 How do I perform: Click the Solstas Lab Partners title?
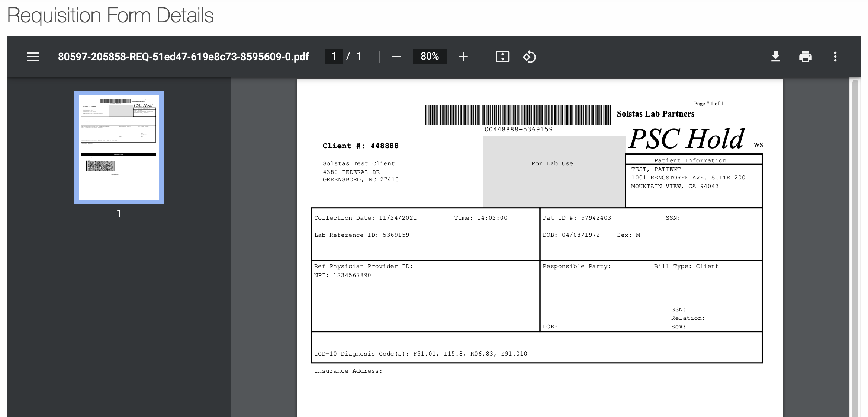pyautogui.click(x=655, y=114)
